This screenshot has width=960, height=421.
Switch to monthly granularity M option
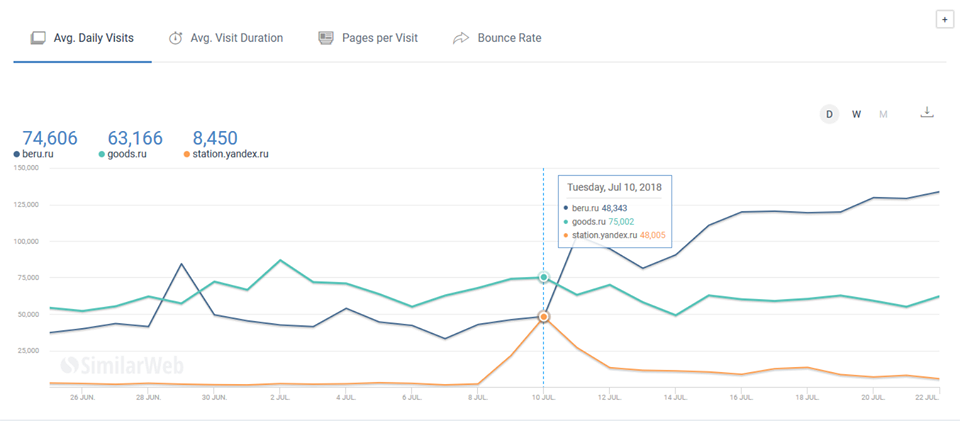coord(883,114)
